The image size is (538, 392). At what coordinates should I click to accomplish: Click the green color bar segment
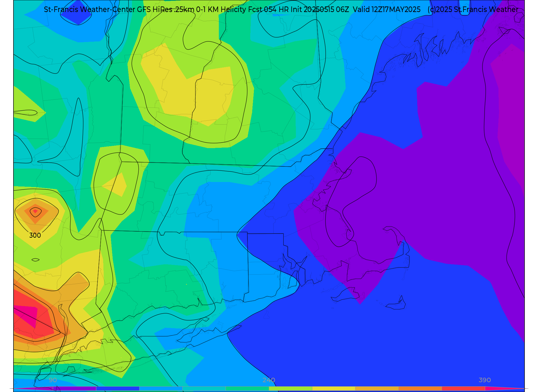click(247, 389)
